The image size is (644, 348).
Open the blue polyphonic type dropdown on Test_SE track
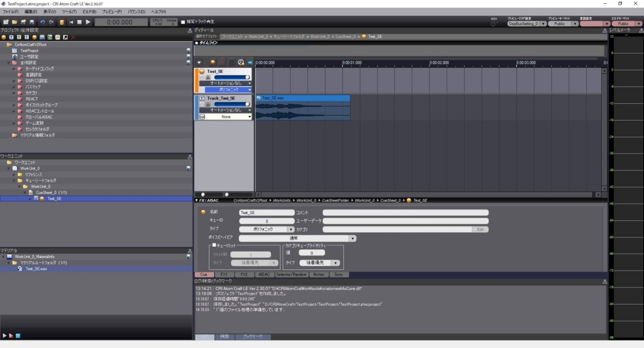pos(228,89)
